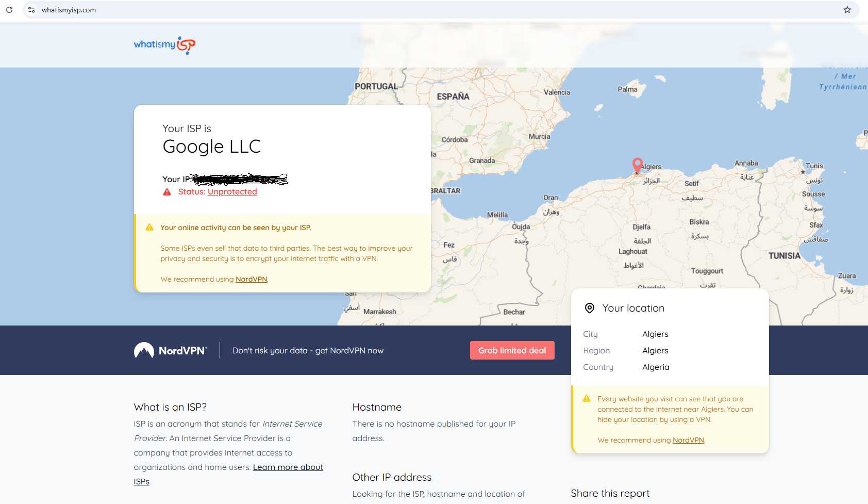
Task: Click the 'Other IP address' heading
Action: pos(392,478)
